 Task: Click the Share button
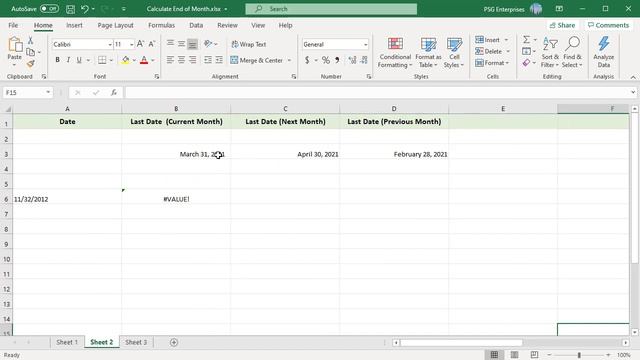click(x=562, y=25)
